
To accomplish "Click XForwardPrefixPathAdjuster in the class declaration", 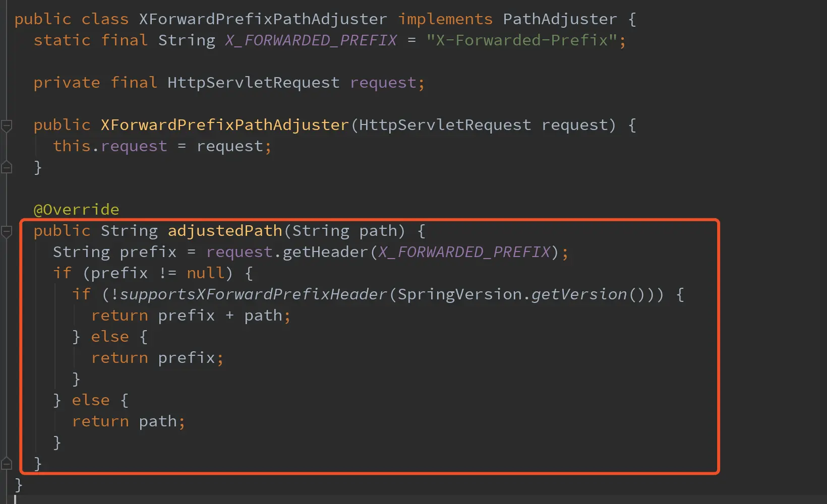I will pyautogui.click(x=263, y=19).
